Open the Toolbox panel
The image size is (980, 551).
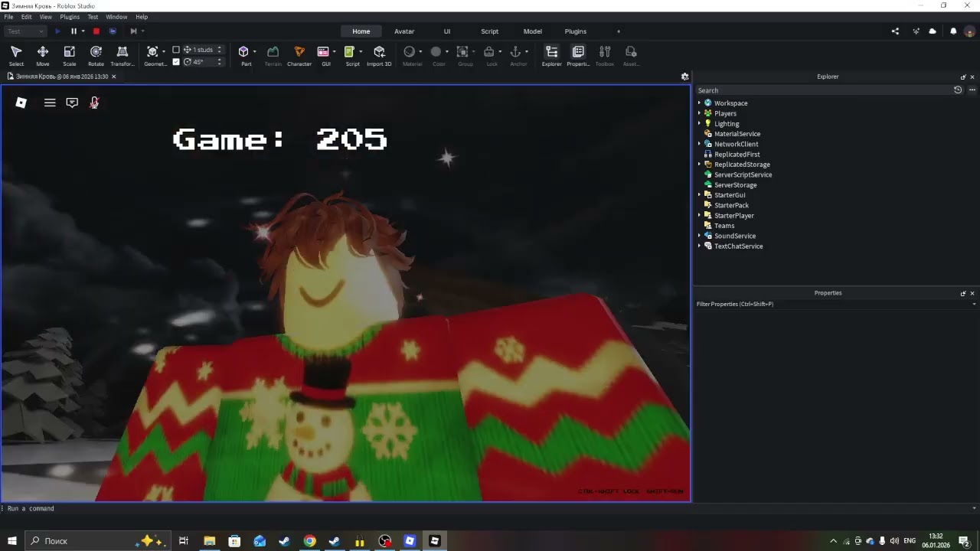click(605, 55)
